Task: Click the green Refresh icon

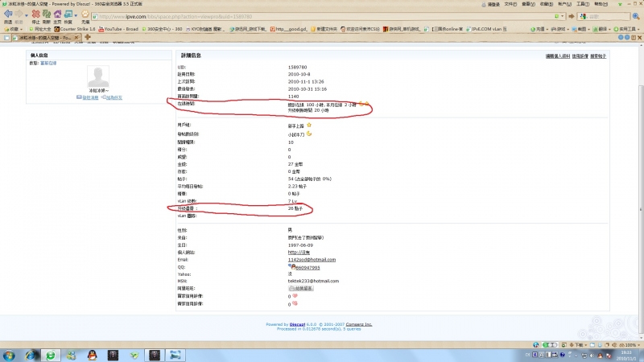Action: 47,14
